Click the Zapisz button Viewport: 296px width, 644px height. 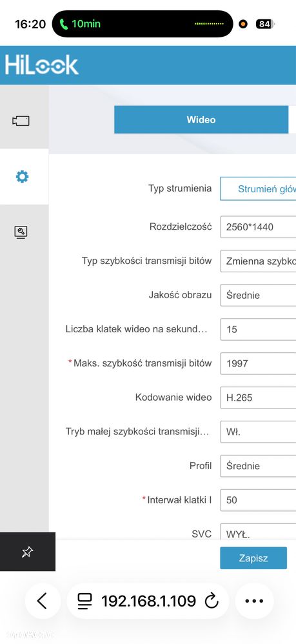click(253, 558)
